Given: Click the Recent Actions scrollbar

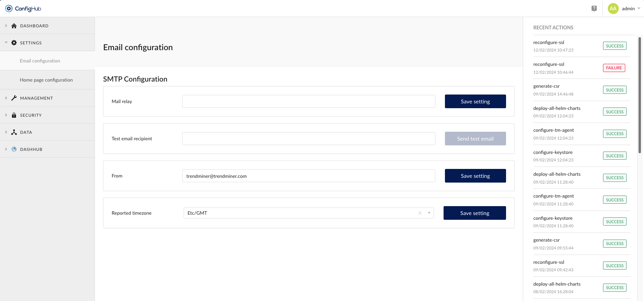Looking at the screenshot, I should (x=640, y=96).
